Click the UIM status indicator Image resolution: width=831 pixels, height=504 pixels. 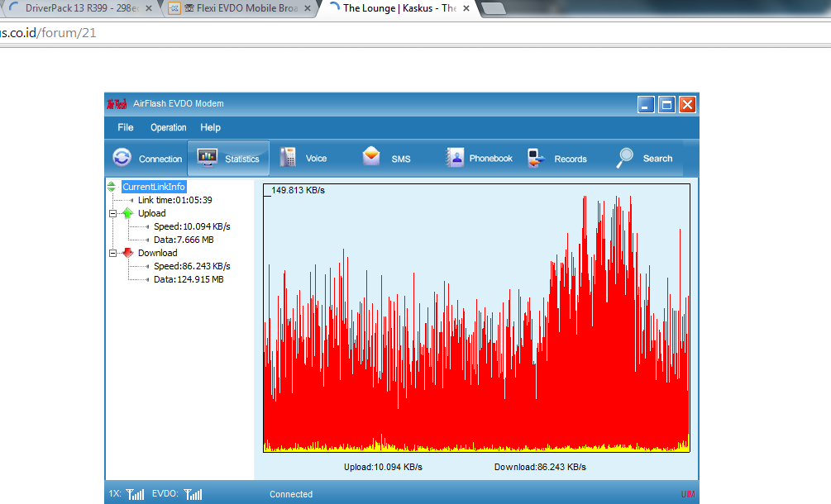[x=688, y=494]
